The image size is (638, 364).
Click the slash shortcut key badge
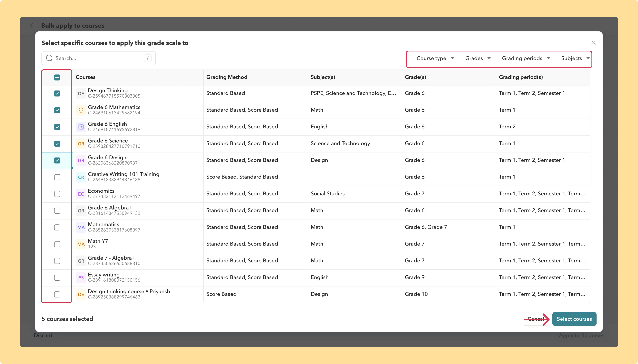tap(148, 58)
